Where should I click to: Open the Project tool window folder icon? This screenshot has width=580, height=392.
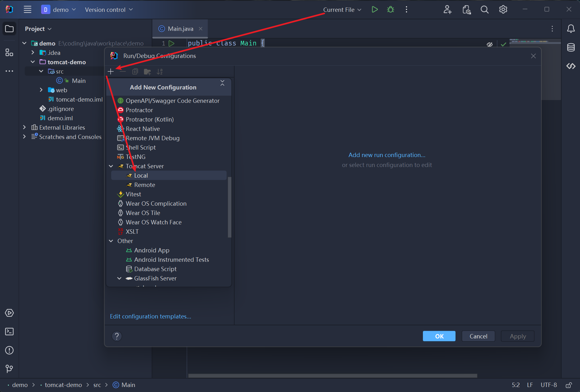click(x=9, y=29)
